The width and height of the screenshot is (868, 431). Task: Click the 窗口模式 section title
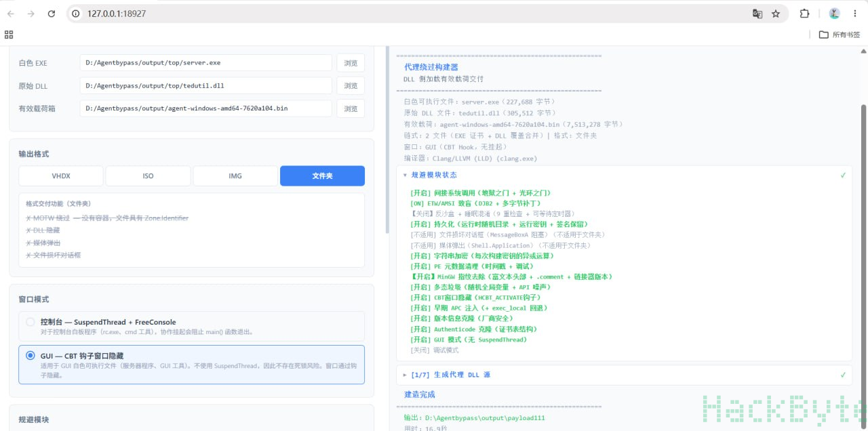(34, 299)
